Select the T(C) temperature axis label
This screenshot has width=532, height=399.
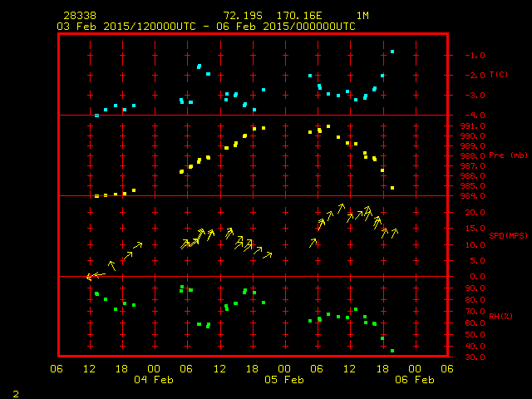498,75
